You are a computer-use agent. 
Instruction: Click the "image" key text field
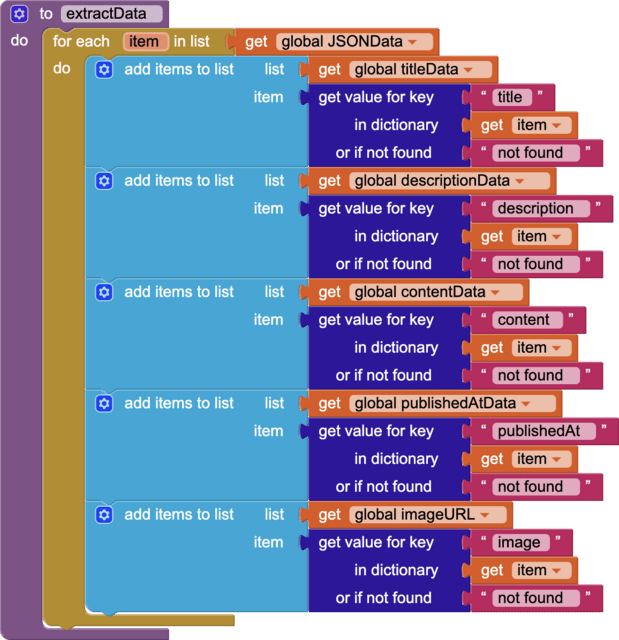(518, 543)
